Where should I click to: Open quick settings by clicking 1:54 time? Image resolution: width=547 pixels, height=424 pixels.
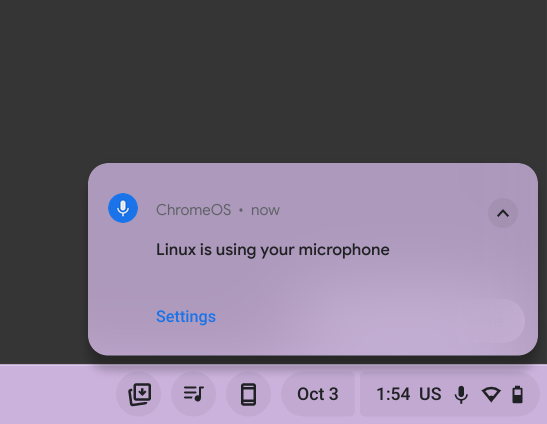click(x=393, y=394)
